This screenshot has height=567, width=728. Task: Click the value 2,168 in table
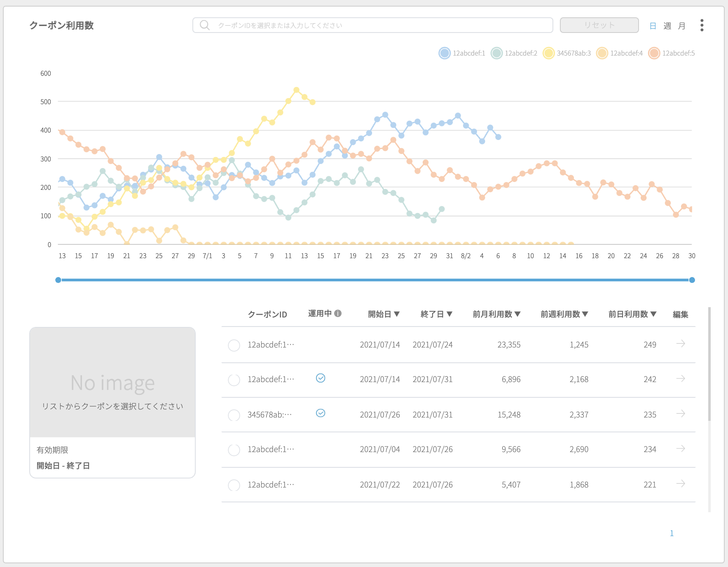(x=579, y=379)
